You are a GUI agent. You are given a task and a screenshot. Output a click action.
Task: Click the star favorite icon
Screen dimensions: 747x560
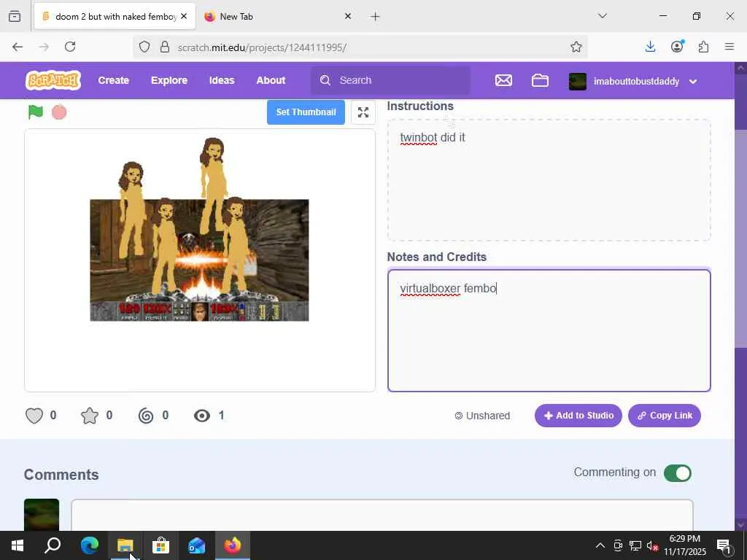point(90,416)
